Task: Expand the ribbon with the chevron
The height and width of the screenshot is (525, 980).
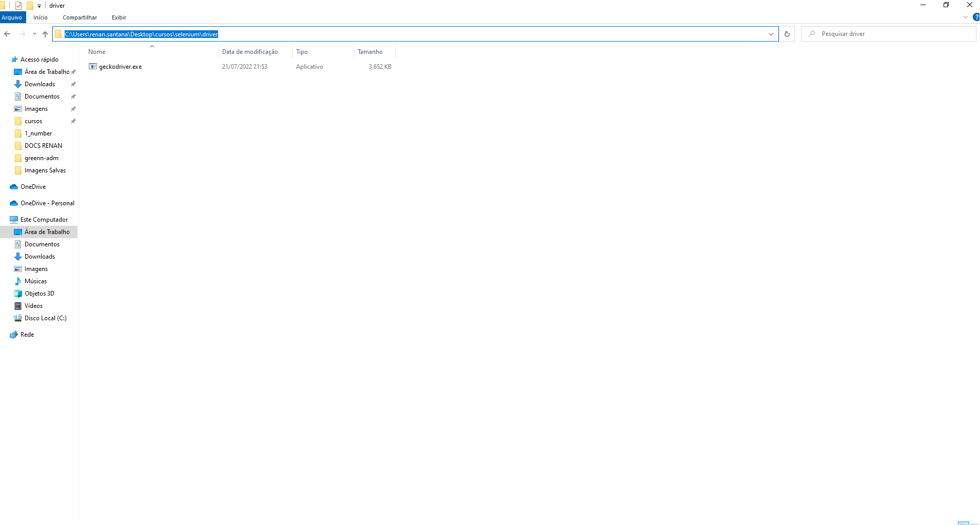Action: click(966, 17)
